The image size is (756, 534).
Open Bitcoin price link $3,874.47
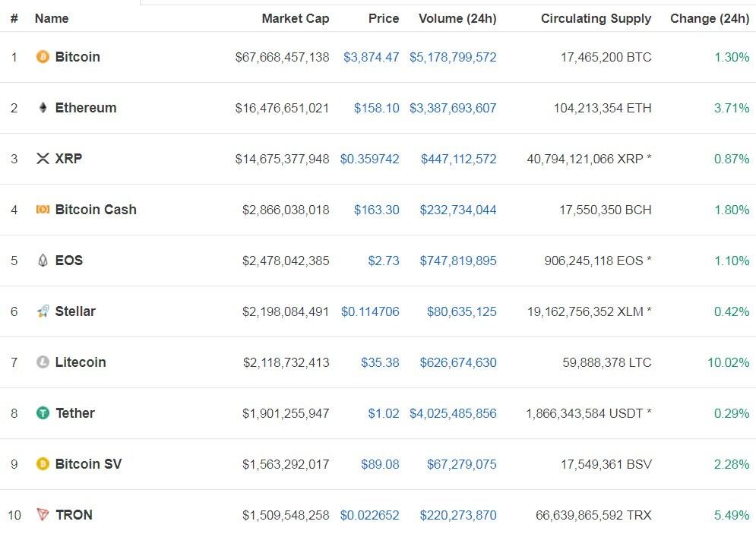click(x=371, y=57)
